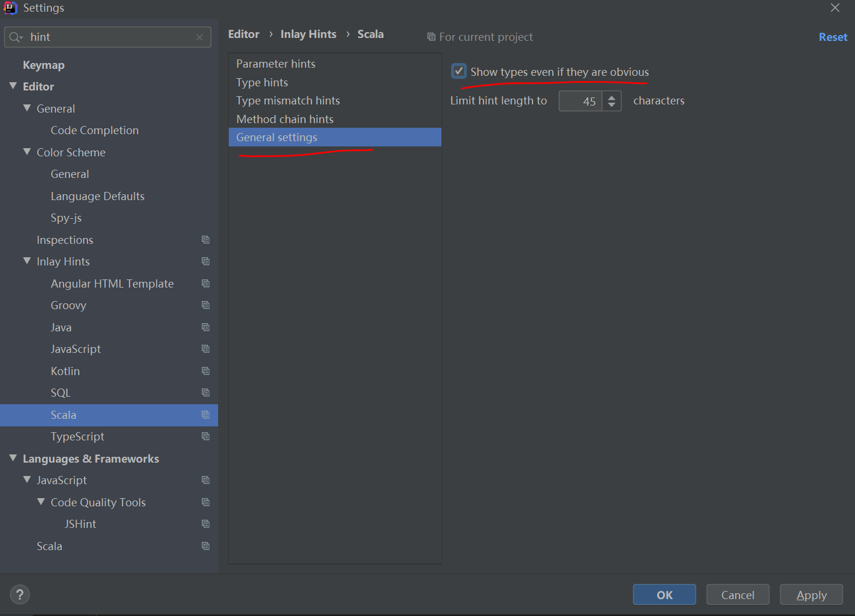The height and width of the screenshot is (616, 855).
Task: Click the project-scope icon beside Scala under Languages
Action: (x=206, y=546)
